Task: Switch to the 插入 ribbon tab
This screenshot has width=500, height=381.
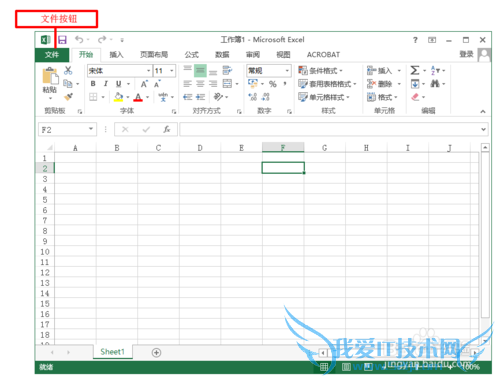Action: click(x=116, y=55)
